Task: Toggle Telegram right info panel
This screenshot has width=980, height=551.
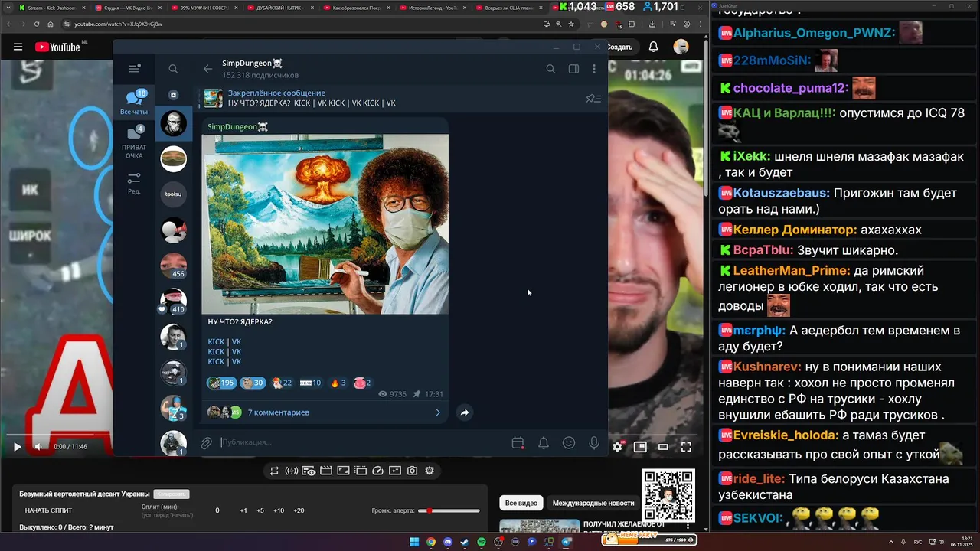Action: (573, 69)
